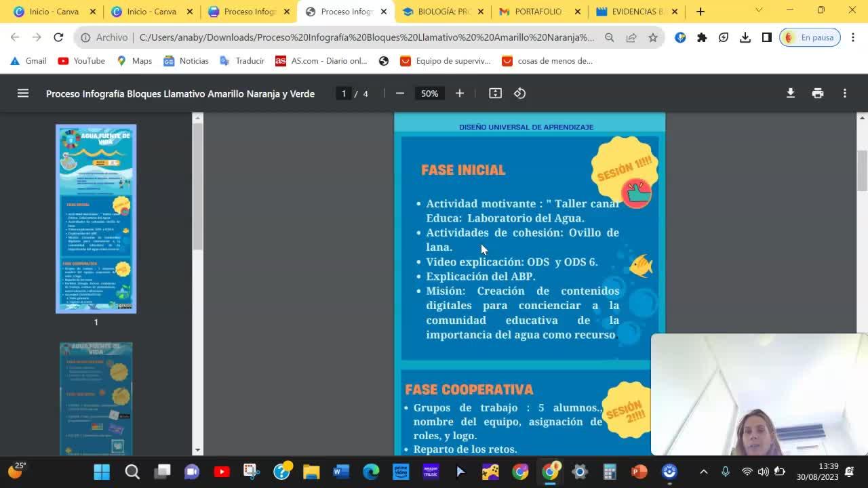Click the lightning bolt extension icon

coord(724,38)
